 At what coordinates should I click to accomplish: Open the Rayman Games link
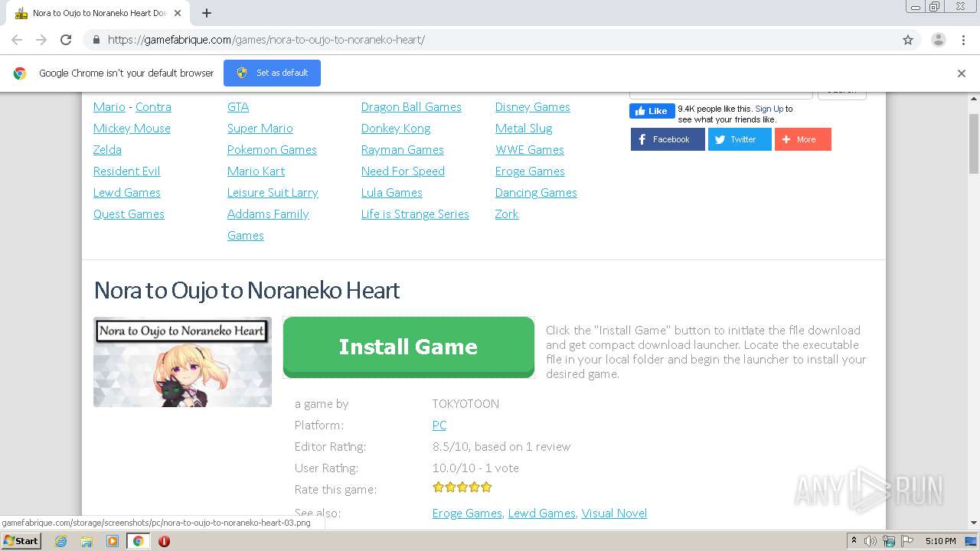(403, 150)
